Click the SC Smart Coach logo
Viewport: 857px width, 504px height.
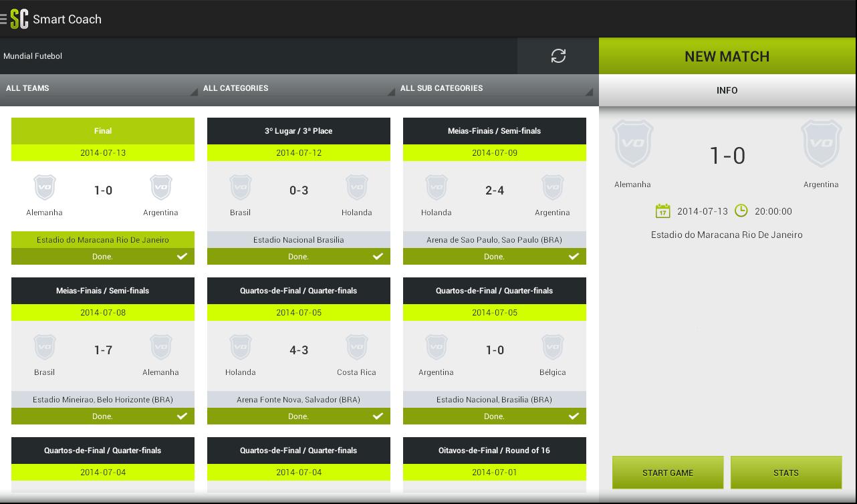tap(20, 19)
